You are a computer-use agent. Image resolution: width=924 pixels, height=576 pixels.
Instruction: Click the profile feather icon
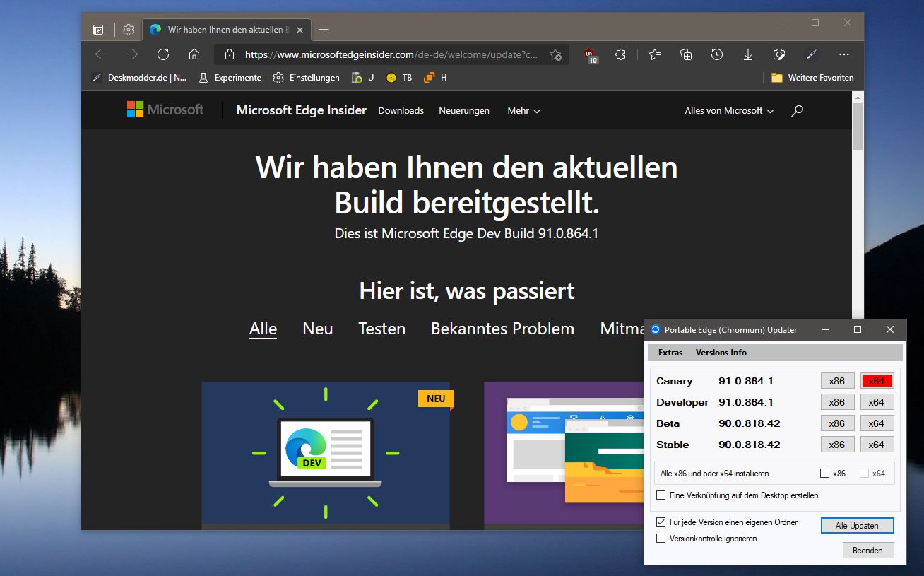pyautogui.click(x=812, y=54)
